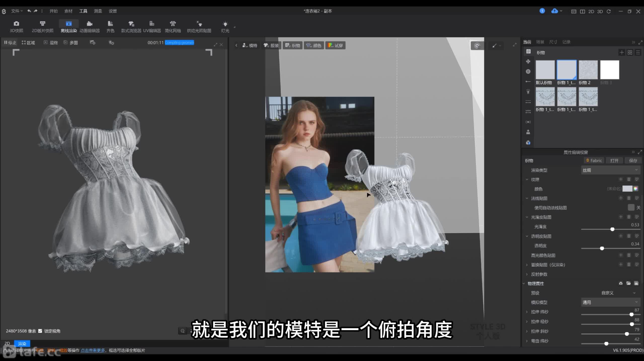
Task: Open the UV编辑器 UV editor
Action: 152,27
